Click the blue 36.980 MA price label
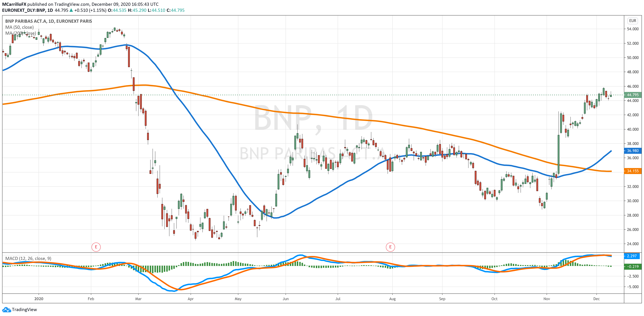 633,151
